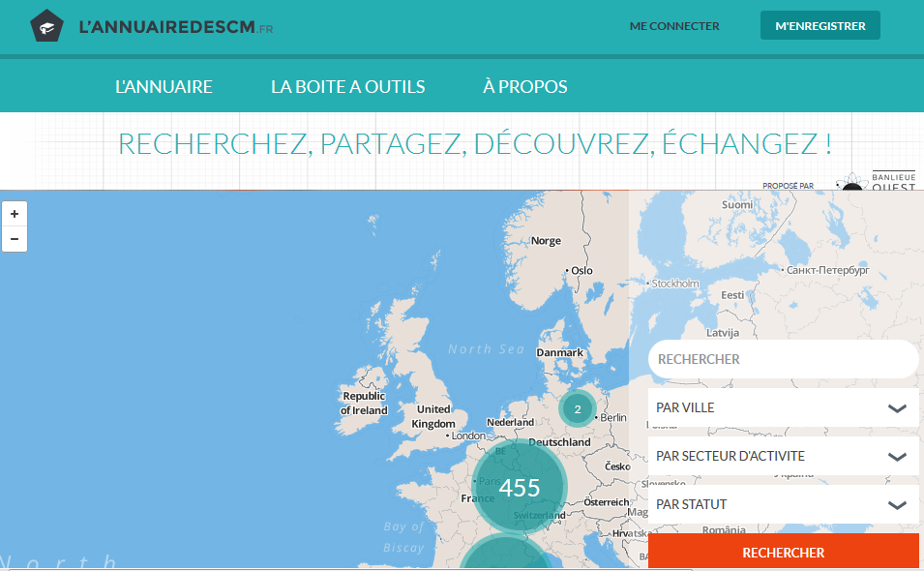The width and height of the screenshot is (924, 571).
Task: Click the London label on map
Action: click(x=468, y=436)
